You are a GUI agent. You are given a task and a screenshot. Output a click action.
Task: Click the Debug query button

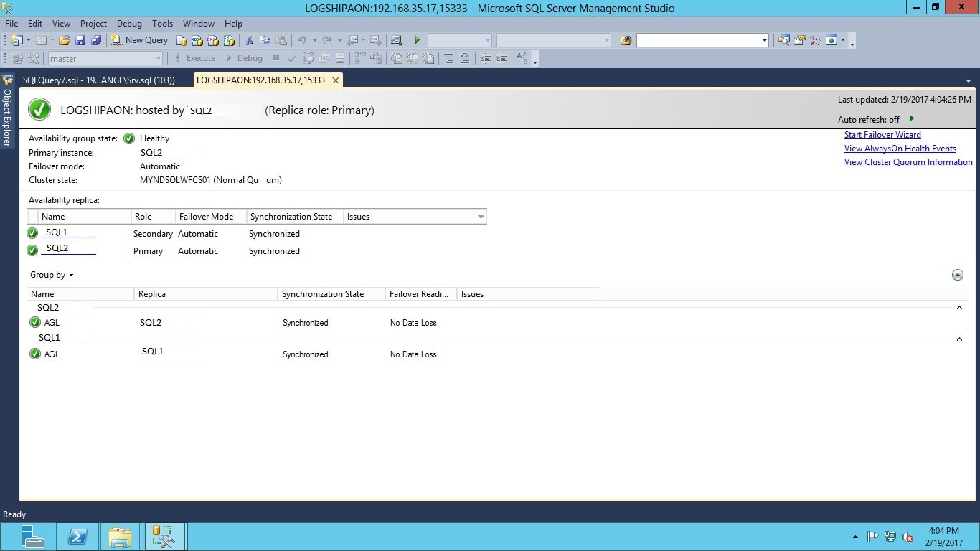click(244, 58)
